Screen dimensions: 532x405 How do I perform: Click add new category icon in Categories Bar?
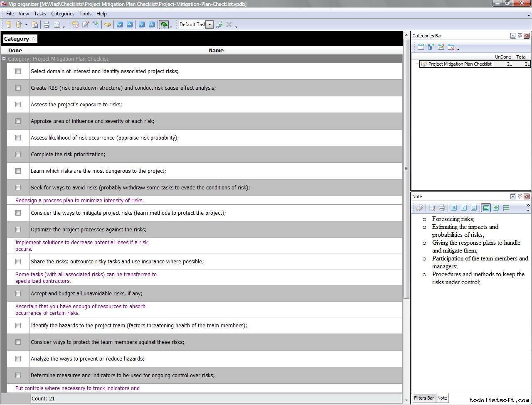pyautogui.click(x=421, y=47)
